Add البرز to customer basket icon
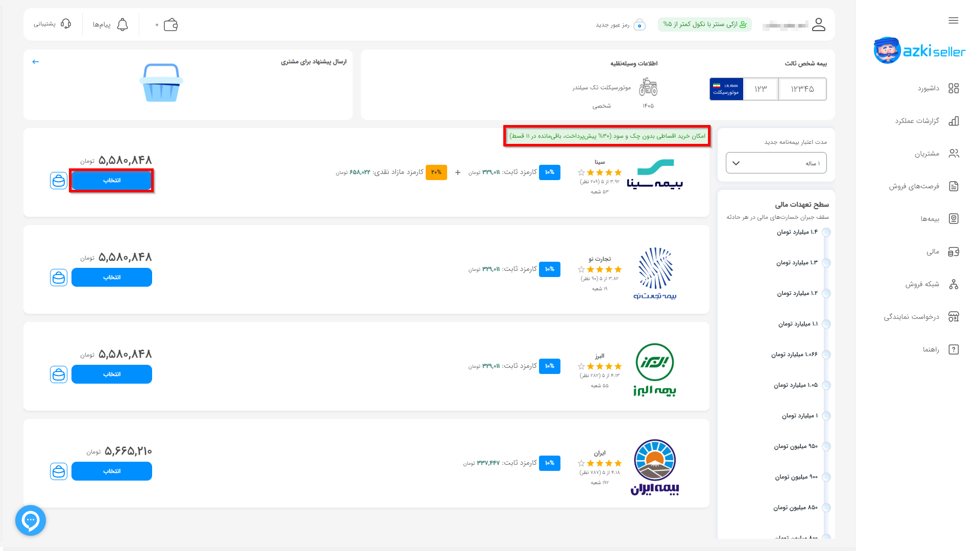Screen dimensions: 980x551 [x=59, y=374]
